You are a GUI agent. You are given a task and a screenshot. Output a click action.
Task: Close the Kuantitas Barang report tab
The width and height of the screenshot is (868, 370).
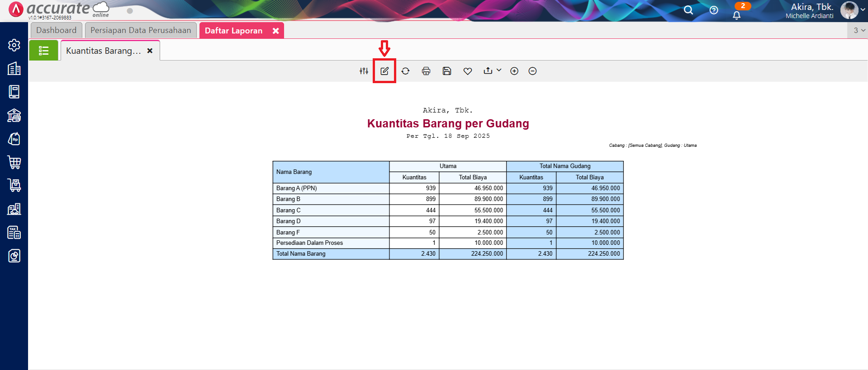150,51
